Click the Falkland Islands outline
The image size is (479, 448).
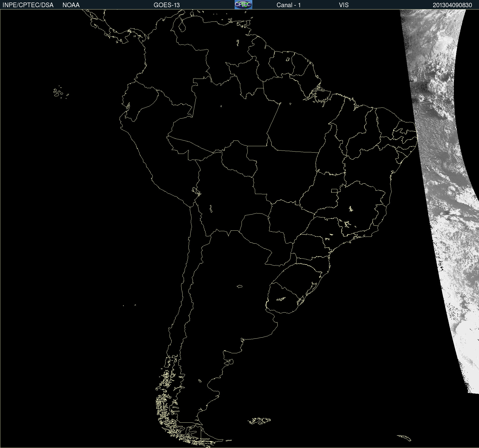[259, 421]
